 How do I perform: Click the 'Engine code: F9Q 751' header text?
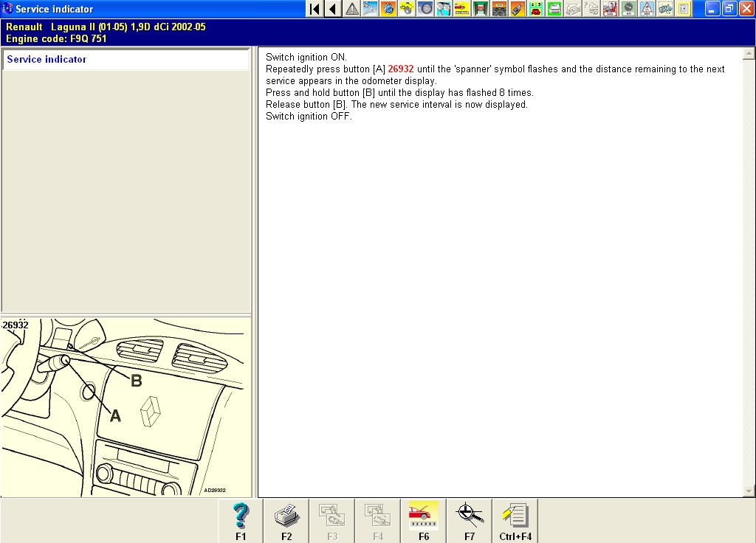pos(56,38)
